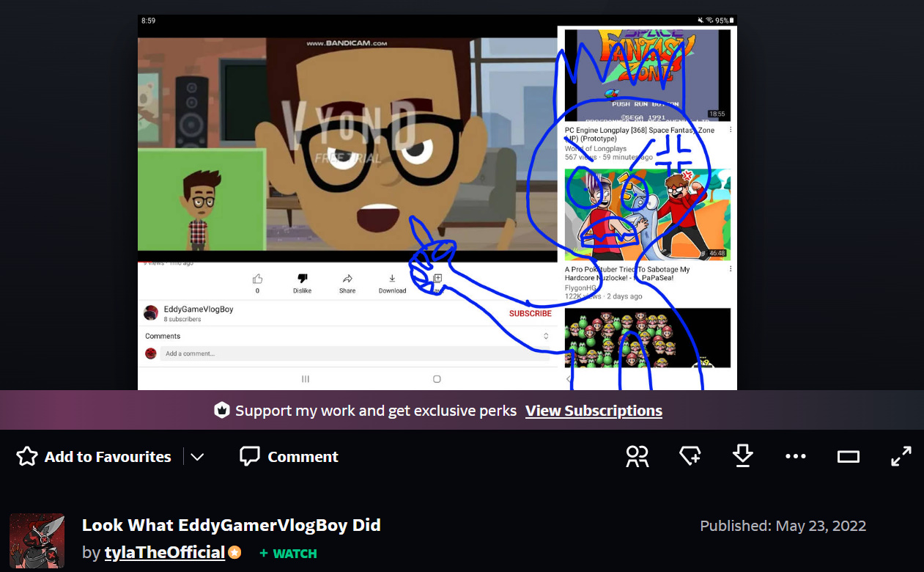Click the subscriptions crest icon in banner
The width and height of the screenshot is (924, 572).
pyautogui.click(x=221, y=411)
